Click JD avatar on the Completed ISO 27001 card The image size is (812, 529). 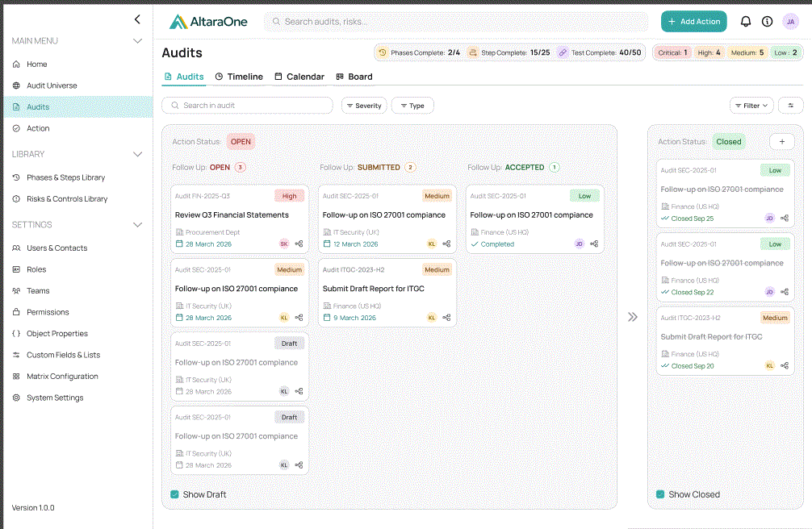[579, 244]
